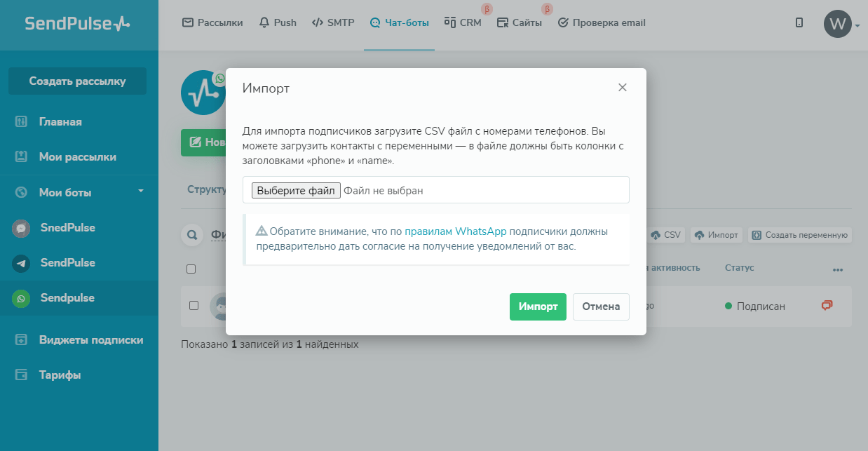Close the Import dialog with X
This screenshot has height=451, width=868.
[x=622, y=88]
